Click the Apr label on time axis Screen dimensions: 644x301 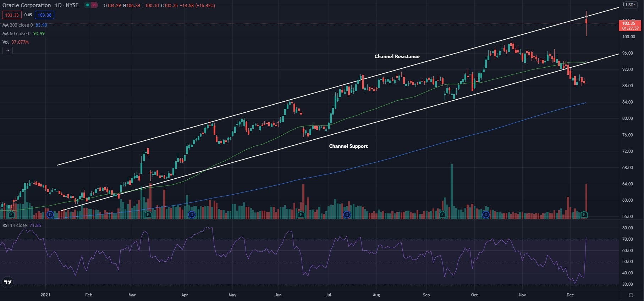185,295
